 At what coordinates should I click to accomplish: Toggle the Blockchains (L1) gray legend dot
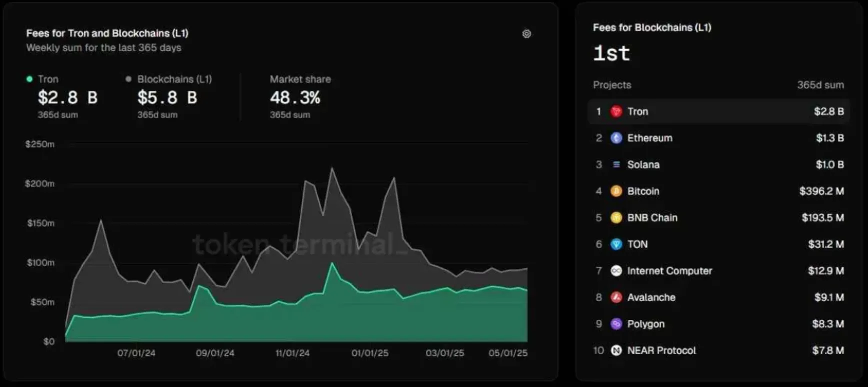click(128, 79)
